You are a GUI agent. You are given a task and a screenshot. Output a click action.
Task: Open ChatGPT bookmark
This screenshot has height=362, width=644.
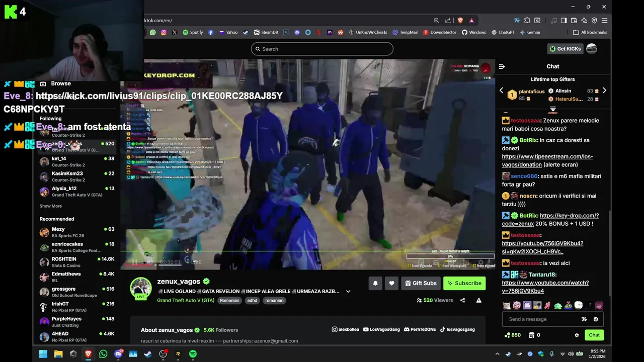[x=503, y=32]
